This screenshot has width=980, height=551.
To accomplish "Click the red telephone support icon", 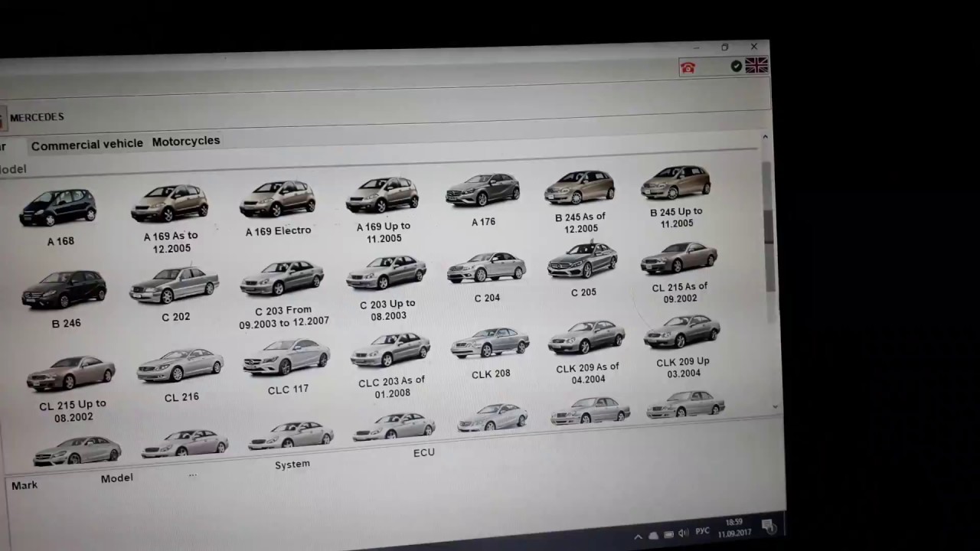I will pyautogui.click(x=688, y=68).
